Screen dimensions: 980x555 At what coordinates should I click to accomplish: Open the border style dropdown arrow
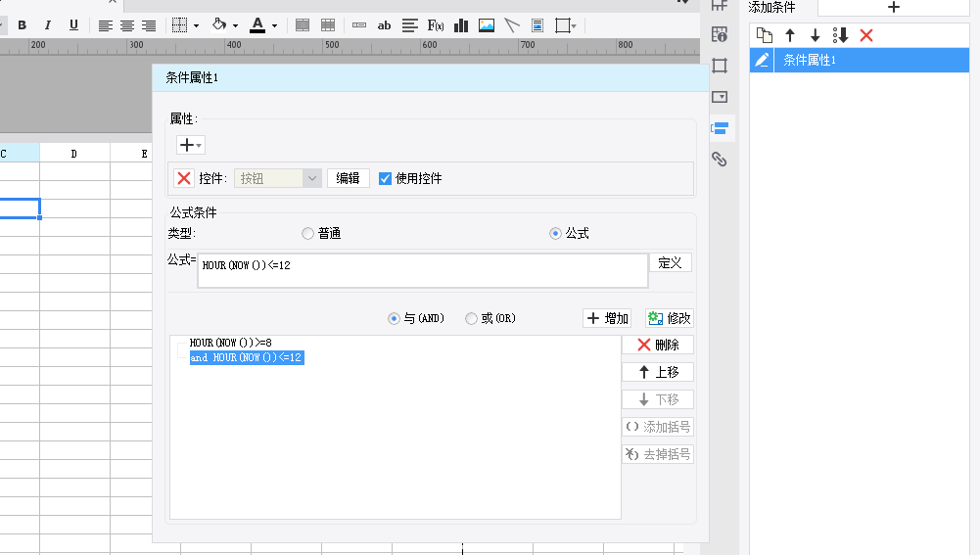click(196, 26)
